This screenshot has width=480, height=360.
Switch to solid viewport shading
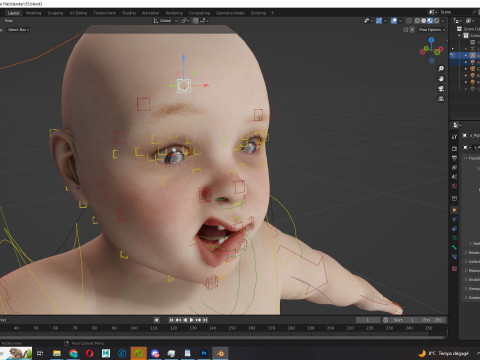coord(423,21)
